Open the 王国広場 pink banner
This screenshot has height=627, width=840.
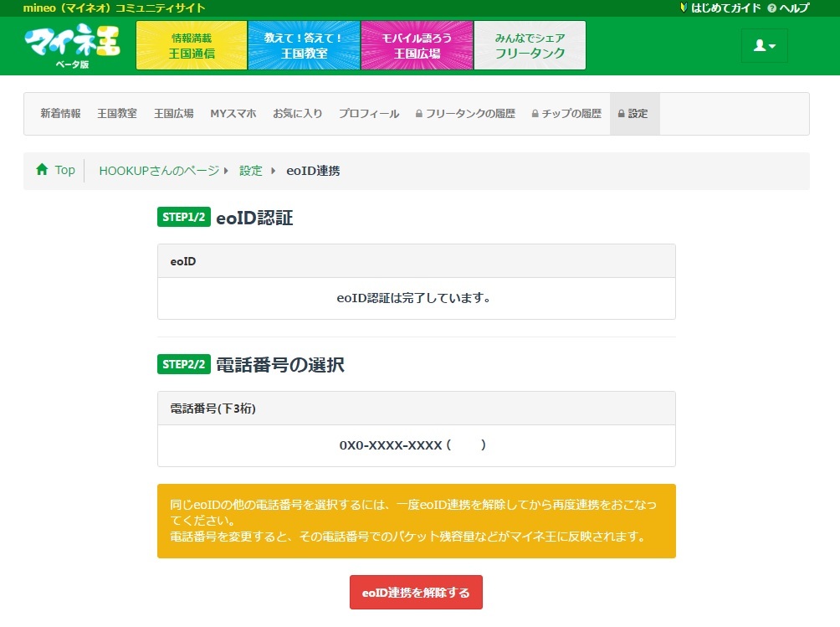click(x=417, y=46)
